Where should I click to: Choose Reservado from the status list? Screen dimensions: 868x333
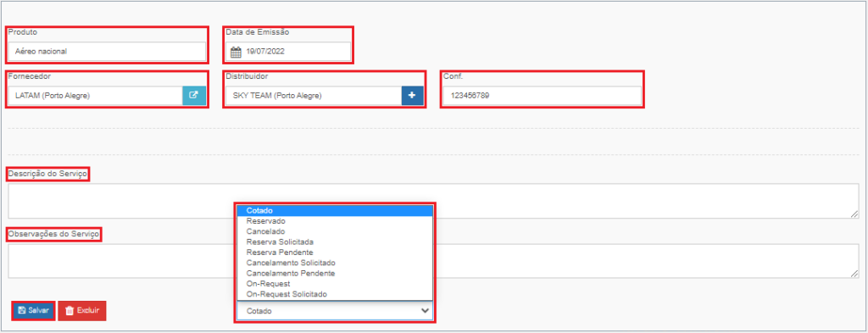click(x=335, y=220)
